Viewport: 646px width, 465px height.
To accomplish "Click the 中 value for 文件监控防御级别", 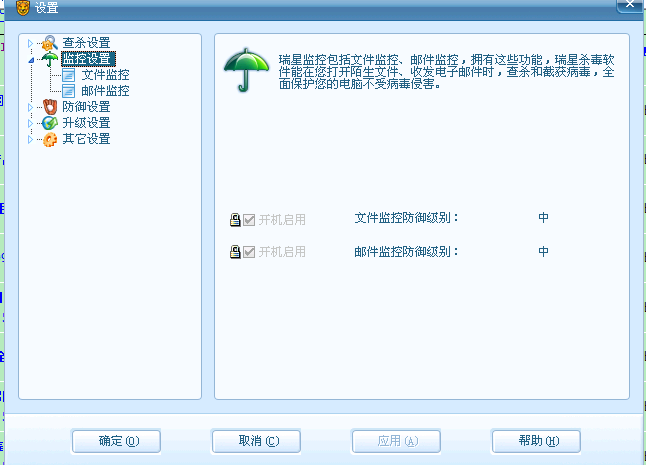I will coord(543,217).
